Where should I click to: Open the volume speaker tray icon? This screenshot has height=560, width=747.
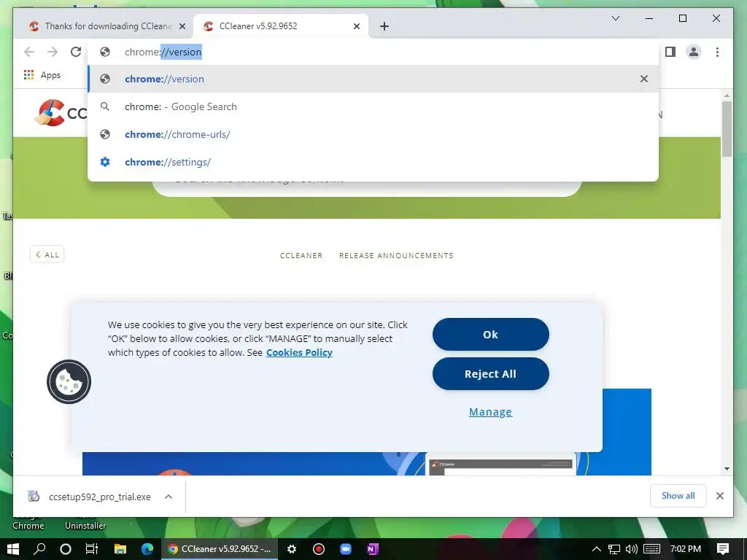pyautogui.click(x=632, y=549)
